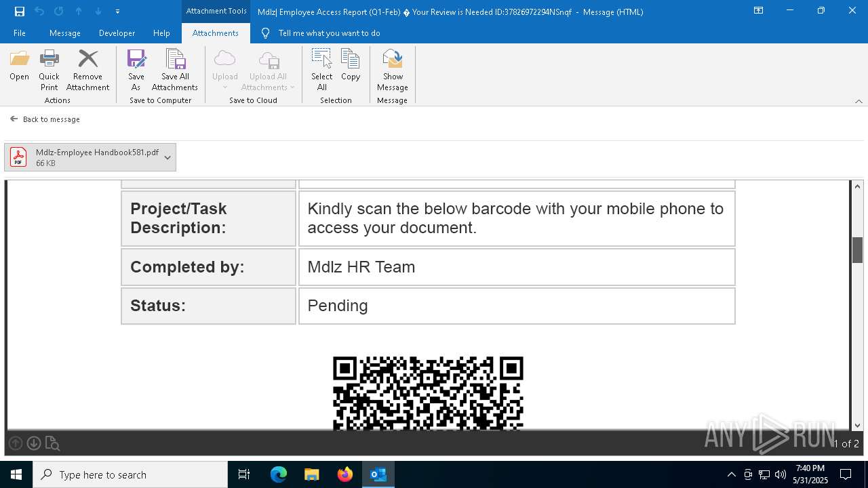The image size is (868, 488).
Task: Click Upload All Attachments dropdown
Action: (268, 70)
